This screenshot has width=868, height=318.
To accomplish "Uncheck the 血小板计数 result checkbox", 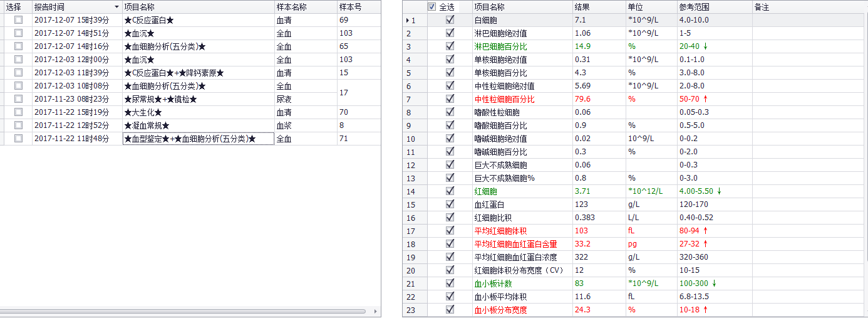I will click(x=450, y=284).
